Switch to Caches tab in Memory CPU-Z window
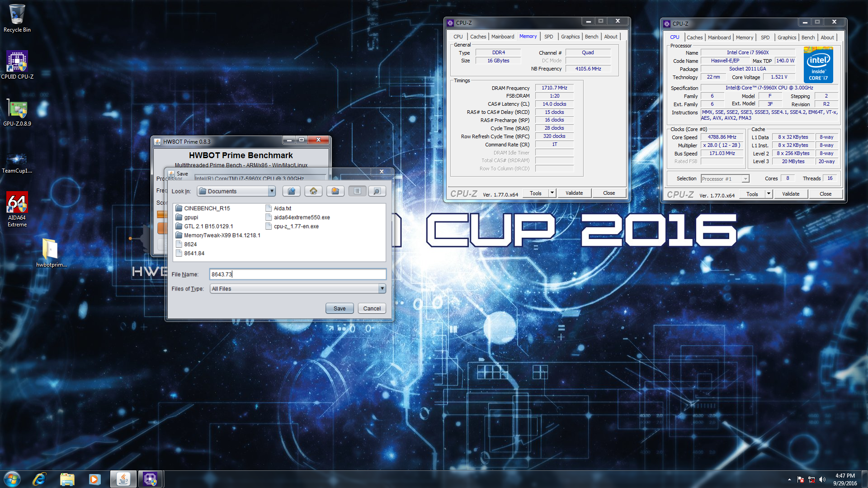Image resolution: width=868 pixels, height=488 pixels. 478,37
